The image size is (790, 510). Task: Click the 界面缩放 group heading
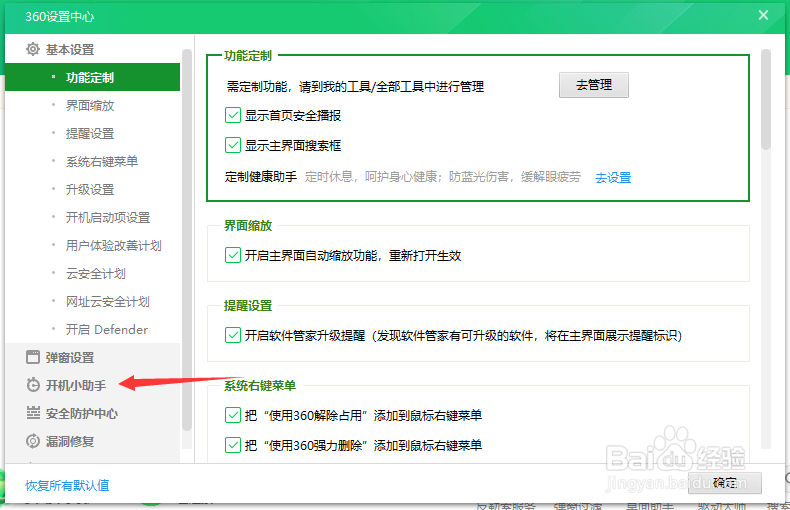[248, 225]
